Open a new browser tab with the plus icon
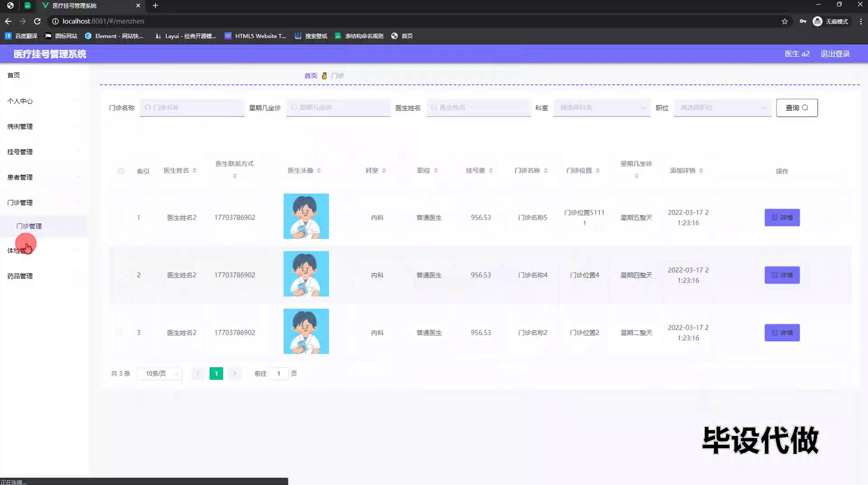Viewport: 868px width, 485px height. click(155, 5)
